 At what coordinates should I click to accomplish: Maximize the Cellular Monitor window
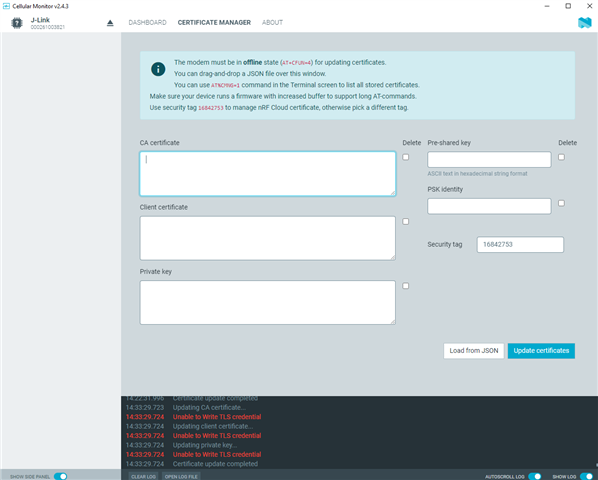tap(568, 6)
